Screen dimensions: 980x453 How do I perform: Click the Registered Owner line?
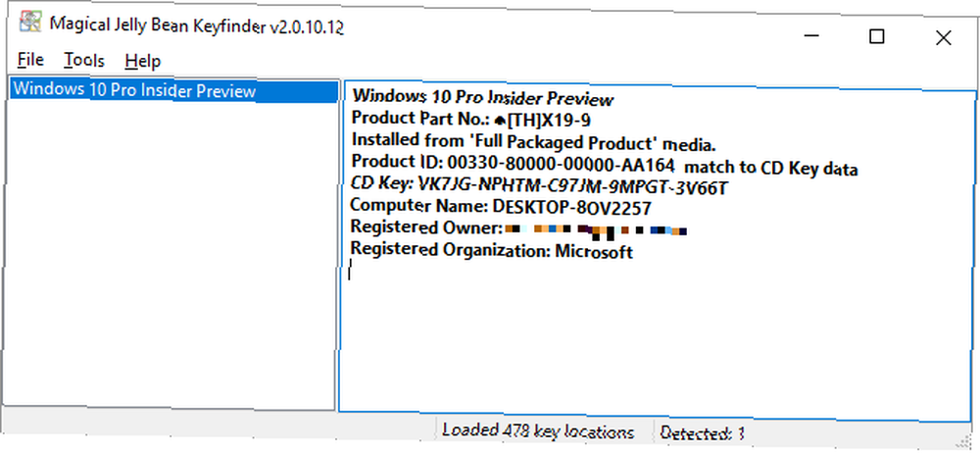(518, 228)
